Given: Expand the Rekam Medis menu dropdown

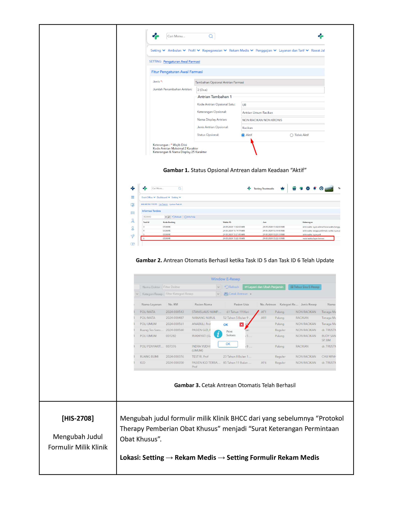Looking at the screenshot, I should tap(241, 50).
